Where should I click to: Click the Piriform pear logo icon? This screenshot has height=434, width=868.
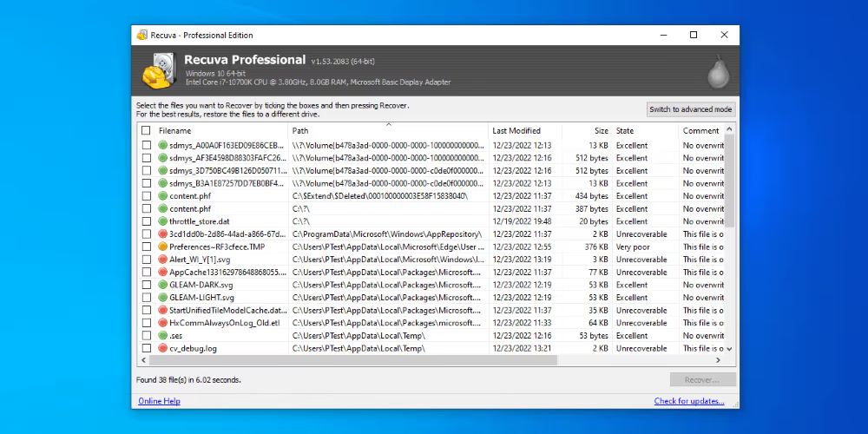coord(717,71)
